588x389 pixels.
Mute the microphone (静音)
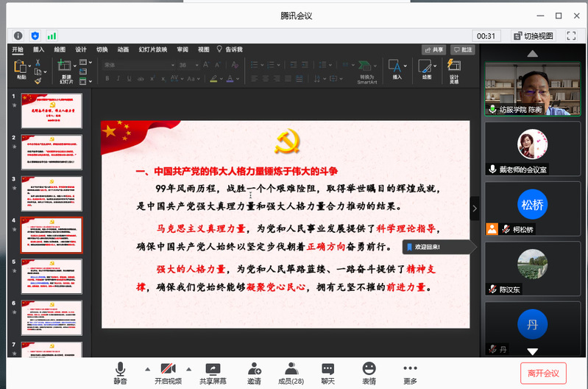tap(120, 372)
